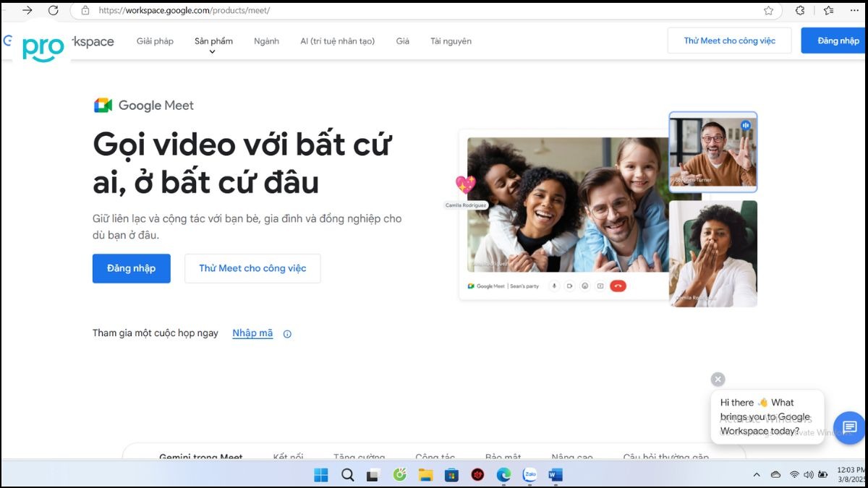Click the Nhập mã link
This screenshot has width=868, height=488.
coord(252,333)
